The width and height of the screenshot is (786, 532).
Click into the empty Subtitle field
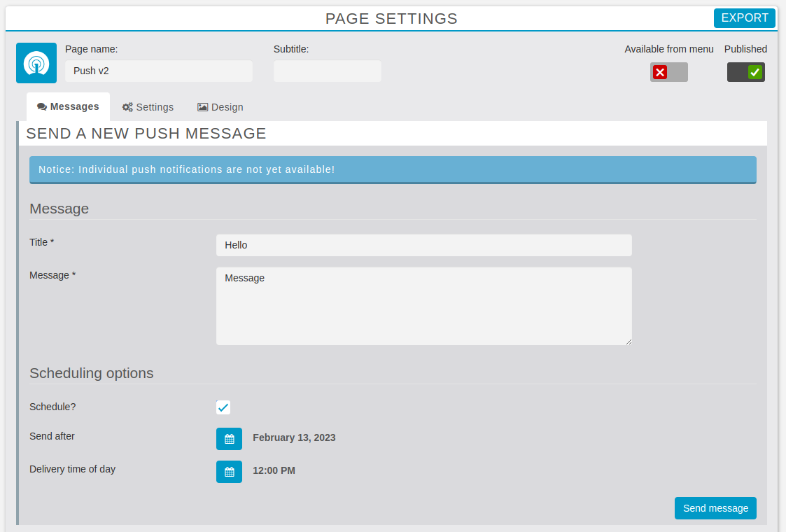(x=327, y=71)
